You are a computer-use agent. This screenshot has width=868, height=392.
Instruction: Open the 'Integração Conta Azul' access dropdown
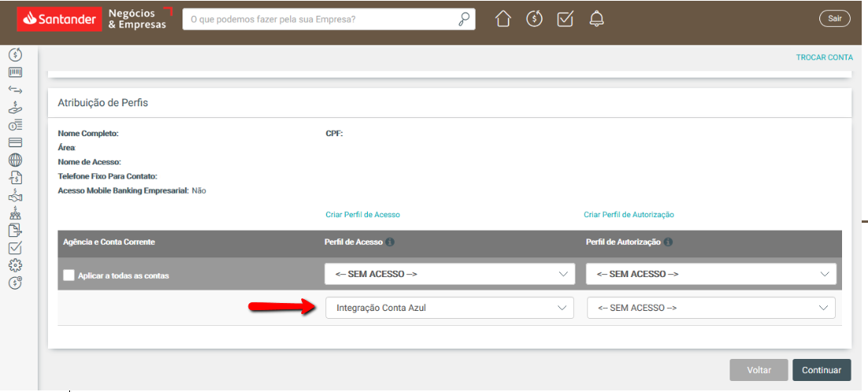coord(449,308)
